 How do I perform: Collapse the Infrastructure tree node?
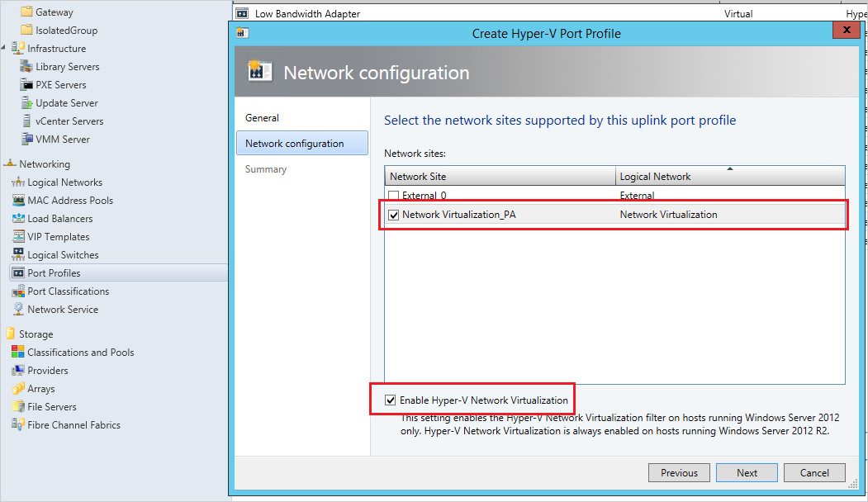pos(3,48)
